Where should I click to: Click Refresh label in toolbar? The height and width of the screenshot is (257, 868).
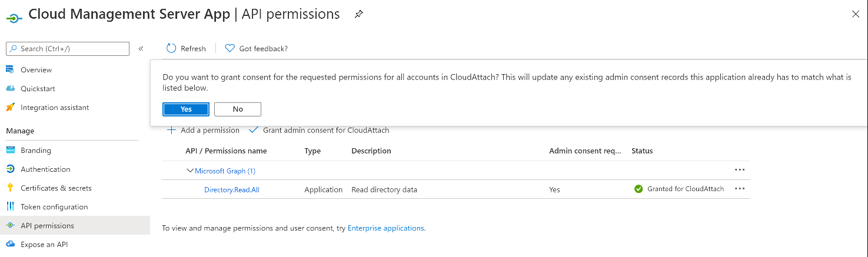(x=193, y=49)
